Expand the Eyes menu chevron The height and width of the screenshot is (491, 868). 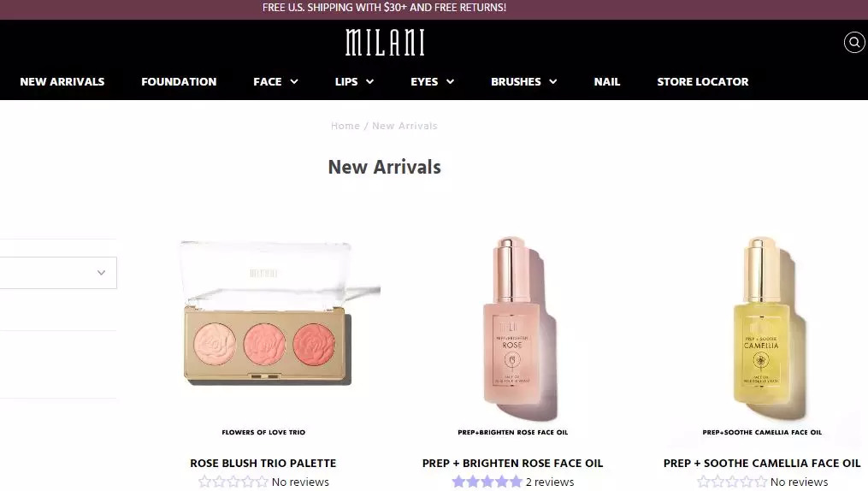(x=450, y=82)
